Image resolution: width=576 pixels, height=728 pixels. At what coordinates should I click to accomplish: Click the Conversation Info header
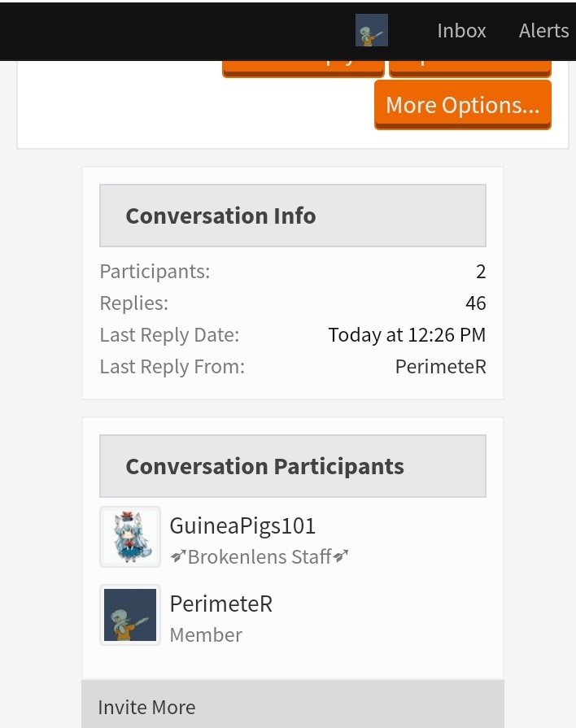pos(293,216)
